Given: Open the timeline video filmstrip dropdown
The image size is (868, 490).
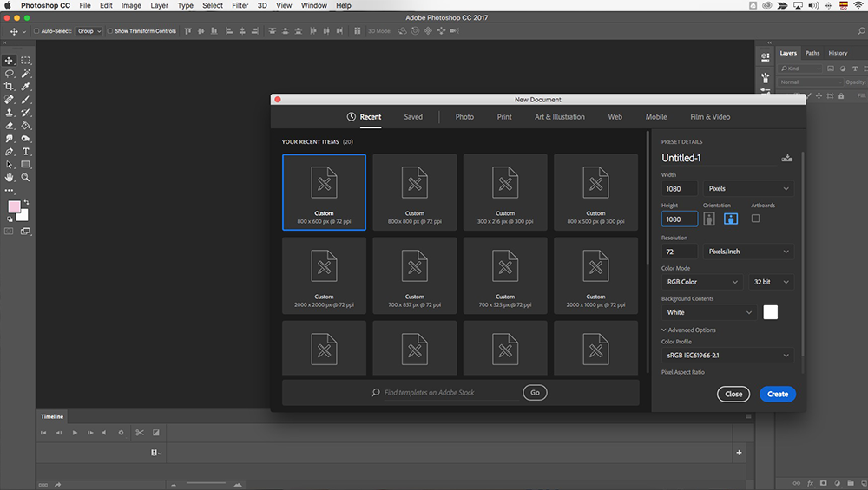Looking at the screenshot, I should point(156,453).
